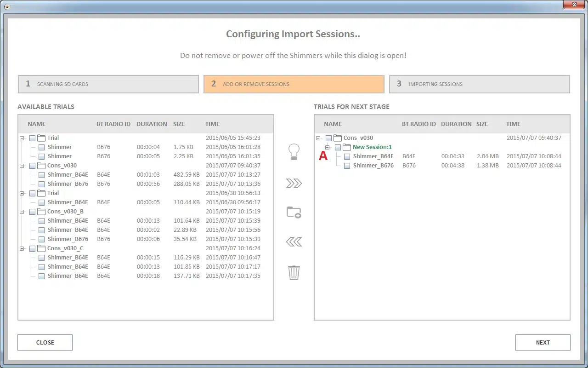Screen dimensions: 588x368
Task: Tick the Shimmer_B64E 482.59 KB checkbox
Action: click(x=41, y=175)
